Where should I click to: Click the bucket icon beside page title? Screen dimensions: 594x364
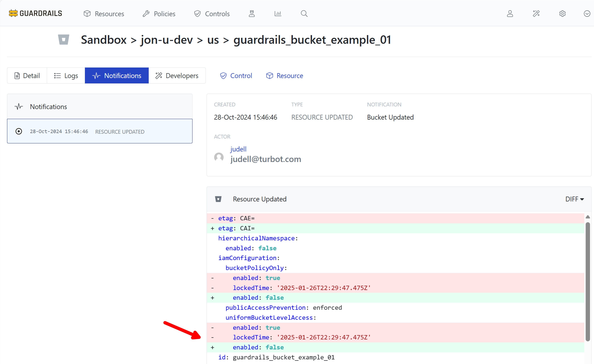64,40
